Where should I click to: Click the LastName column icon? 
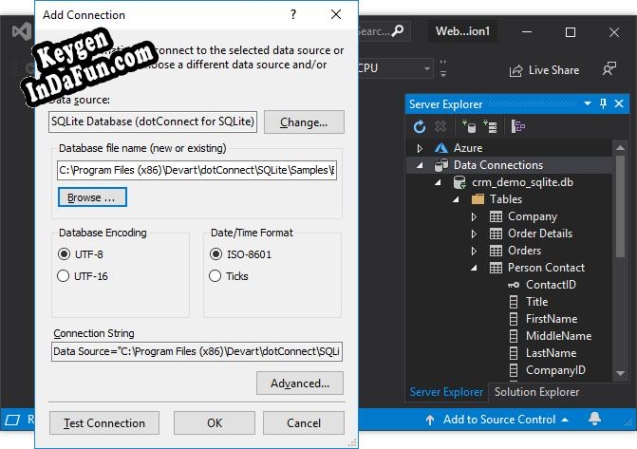[x=514, y=353]
